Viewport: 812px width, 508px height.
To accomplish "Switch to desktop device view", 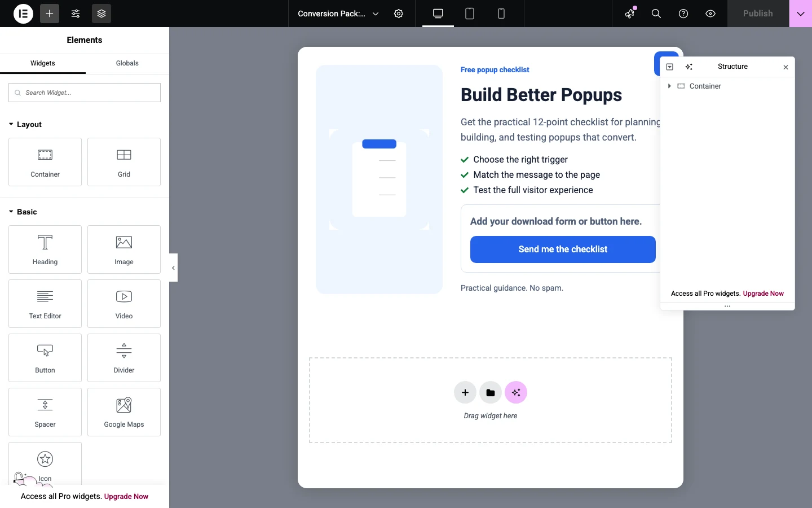I will [438, 14].
